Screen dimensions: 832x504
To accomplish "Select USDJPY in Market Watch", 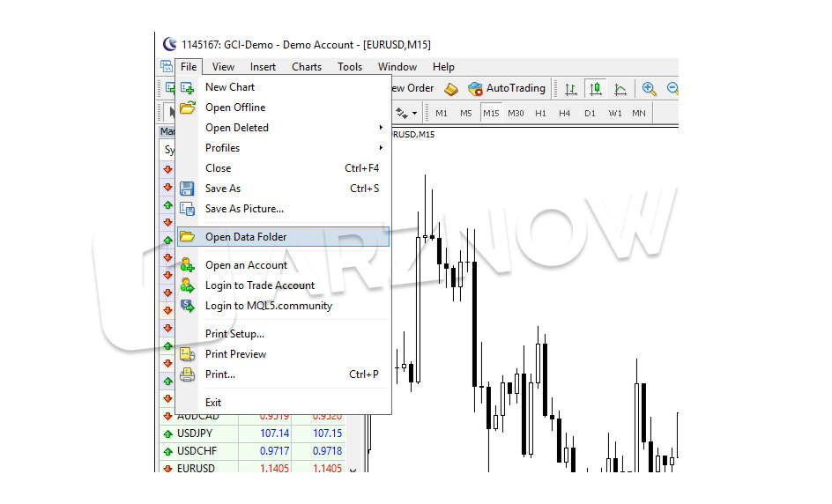I will click(x=195, y=434).
